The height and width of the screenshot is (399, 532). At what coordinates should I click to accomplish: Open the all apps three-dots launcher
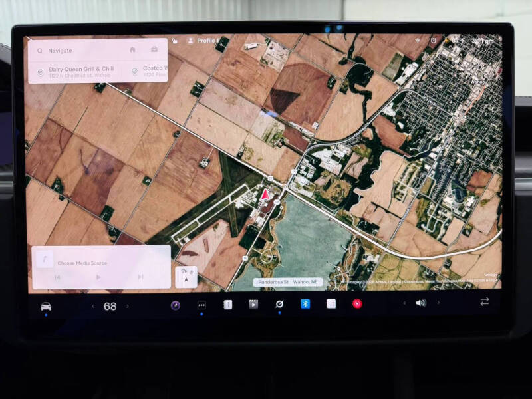tap(201, 305)
